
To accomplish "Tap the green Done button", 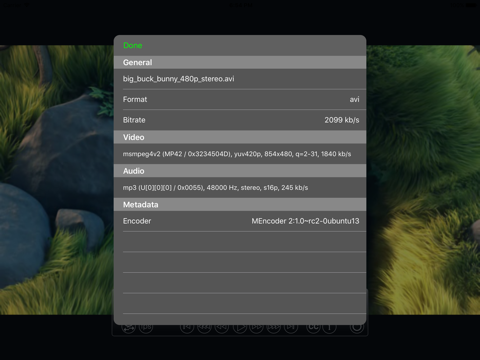I will pos(133,45).
